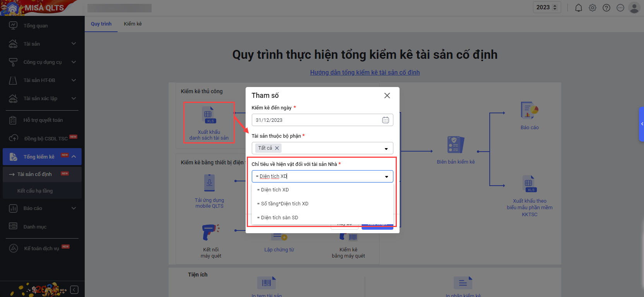Click the Tổng quan sidebar label
This screenshot has height=297, width=644.
pyautogui.click(x=36, y=26)
